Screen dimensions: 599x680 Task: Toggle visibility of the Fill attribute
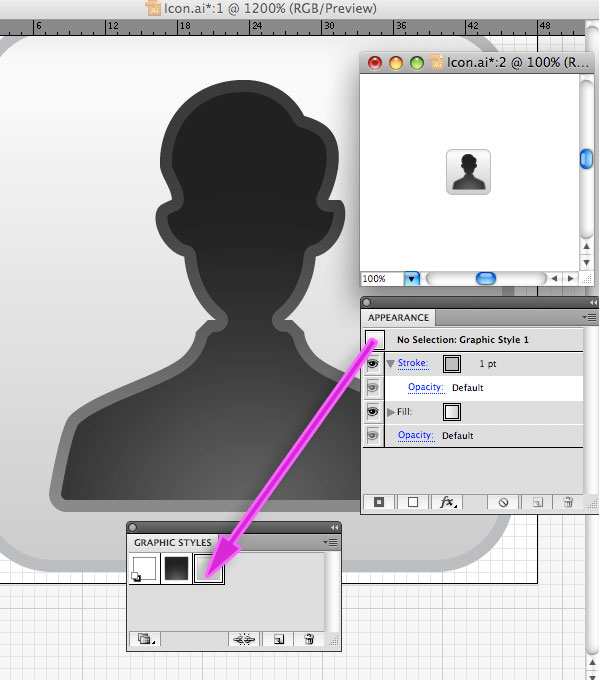[373, 412]
